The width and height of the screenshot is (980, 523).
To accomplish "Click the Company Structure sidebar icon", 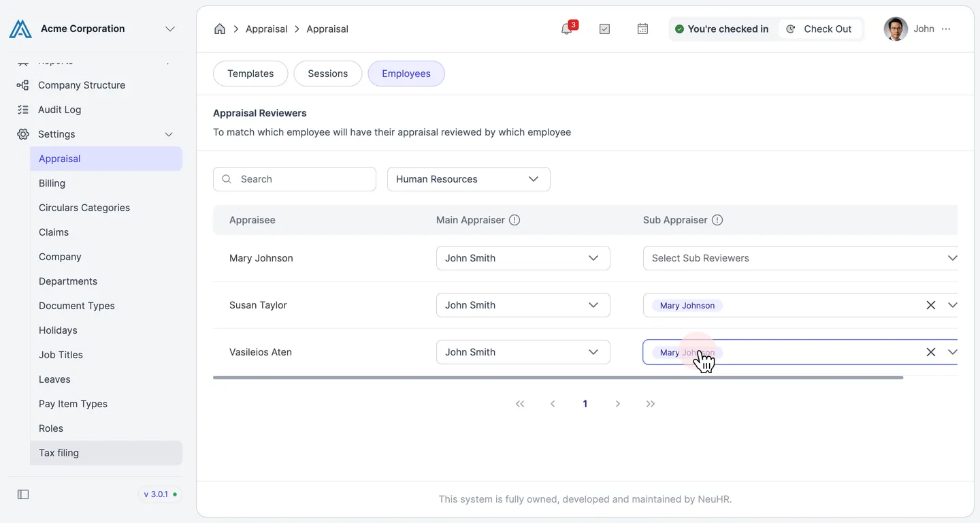I will click(x=22, y=85).
